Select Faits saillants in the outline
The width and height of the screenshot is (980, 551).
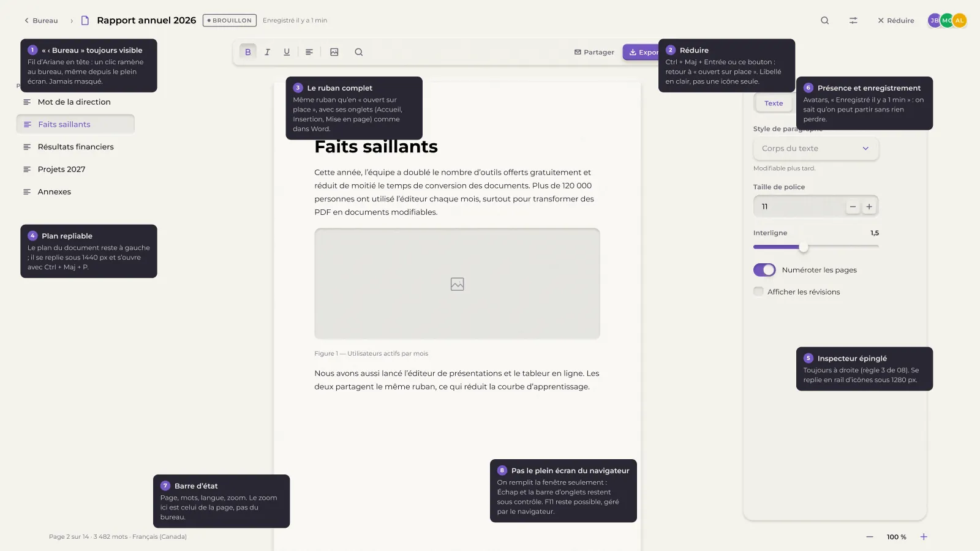click(75, 124)
